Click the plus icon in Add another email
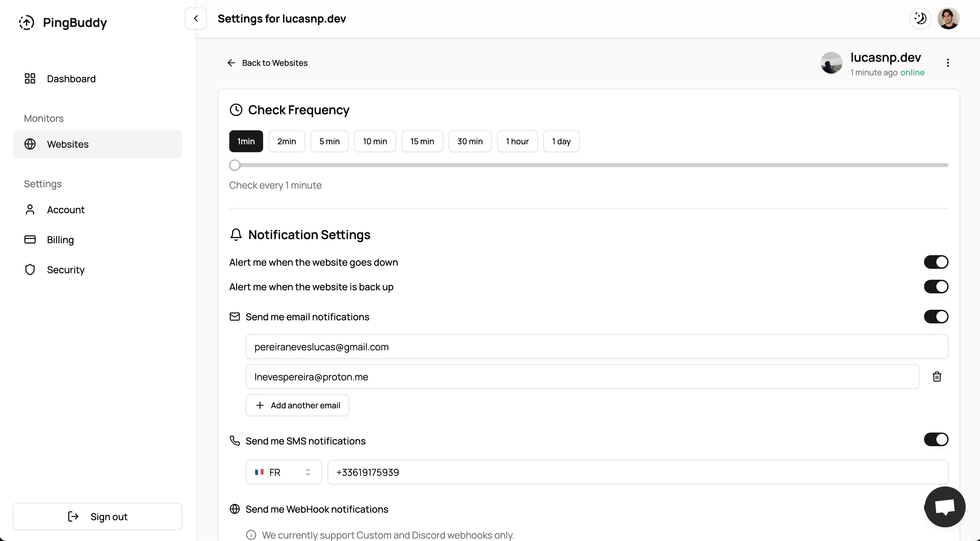The image size is (980, 541). 260,405
